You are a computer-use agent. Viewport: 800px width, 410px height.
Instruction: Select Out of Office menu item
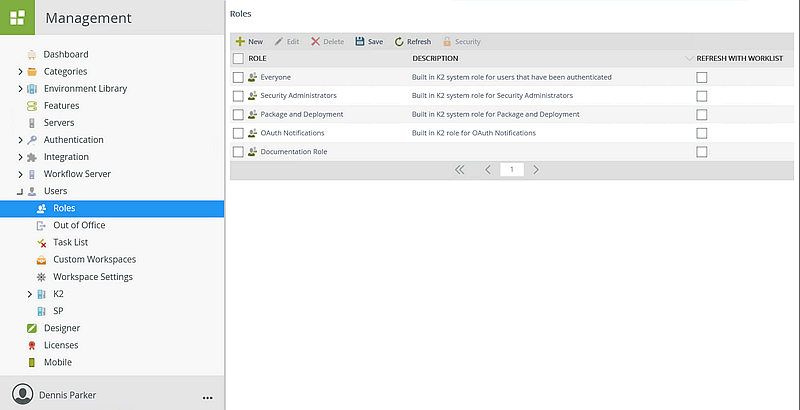pyautogui.click(x=79, y=226)
